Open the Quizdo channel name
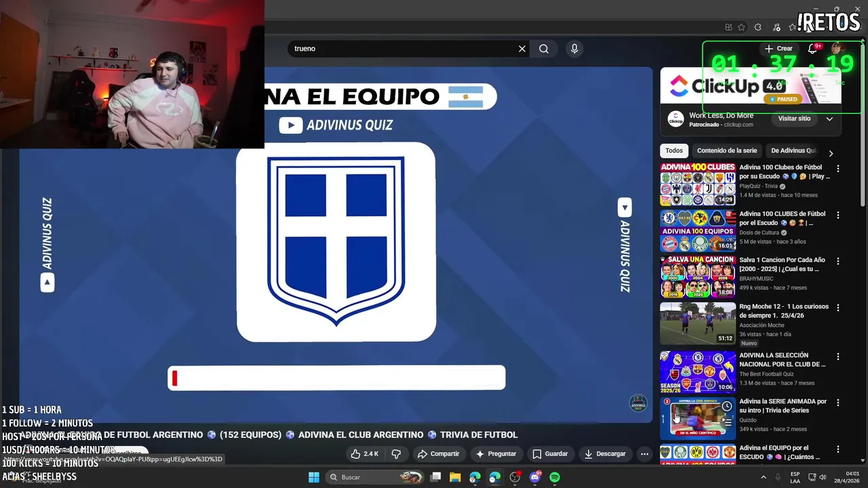This screenshot has height=488, width=868. (x=748, y=420)
